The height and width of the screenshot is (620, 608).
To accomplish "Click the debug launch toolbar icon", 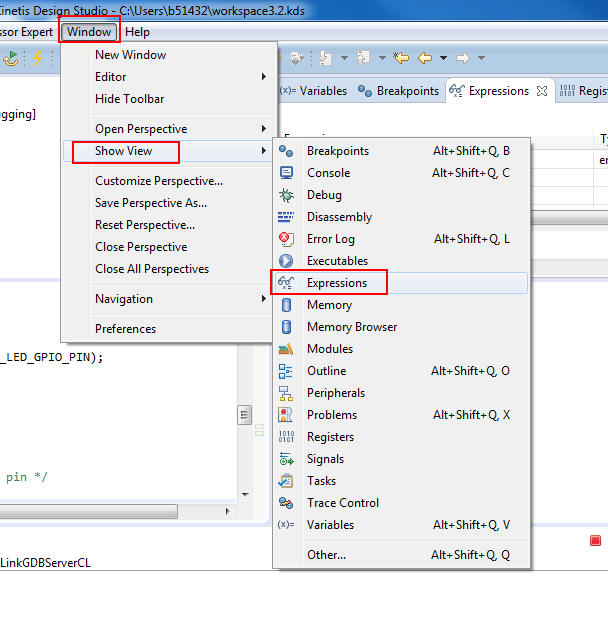I will (11, 58).
